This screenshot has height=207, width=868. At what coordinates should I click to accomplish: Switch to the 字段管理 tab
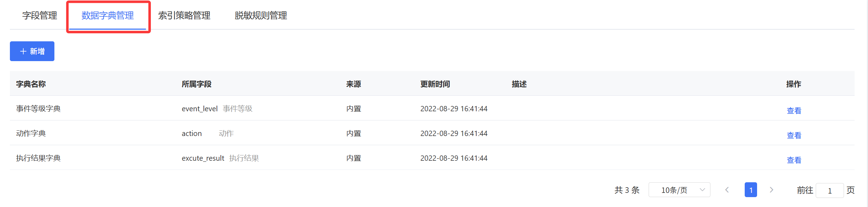[40, 16]
